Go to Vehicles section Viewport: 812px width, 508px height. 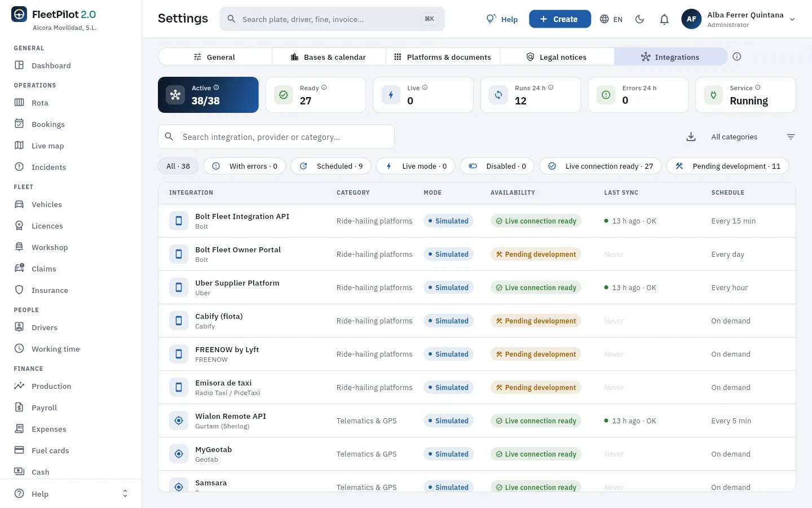pyautogui.click(x=70, y=204)
